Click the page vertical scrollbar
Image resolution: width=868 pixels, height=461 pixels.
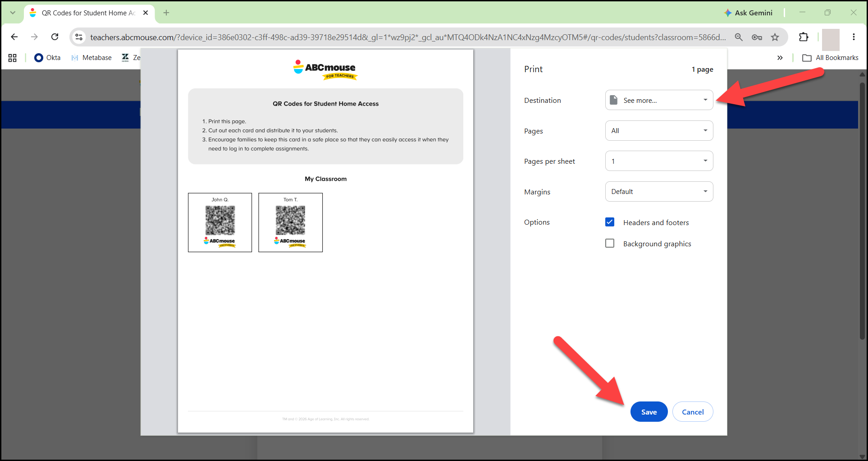(862, 211)
